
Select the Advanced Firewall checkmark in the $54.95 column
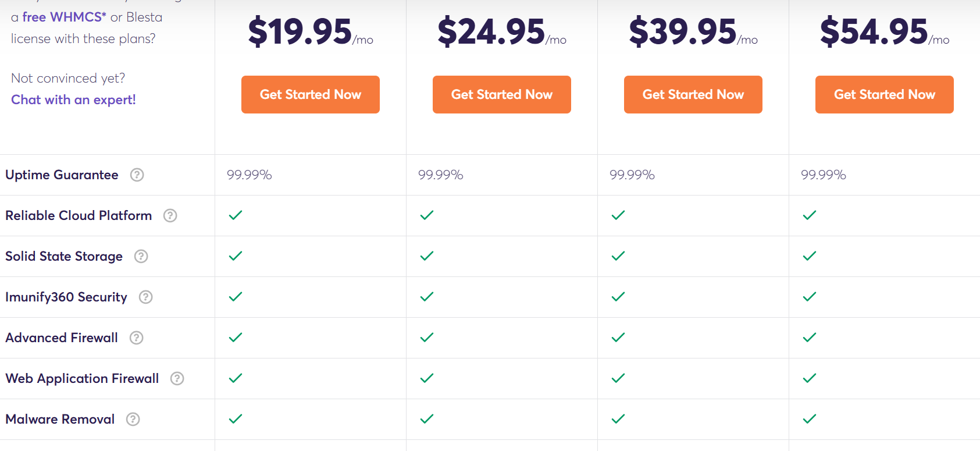[x=809, y=338]
